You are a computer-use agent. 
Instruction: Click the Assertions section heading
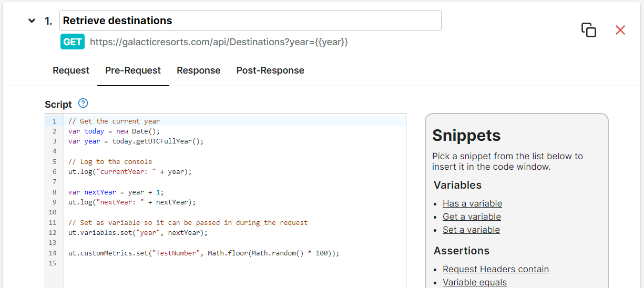click(x=462, y=251)
